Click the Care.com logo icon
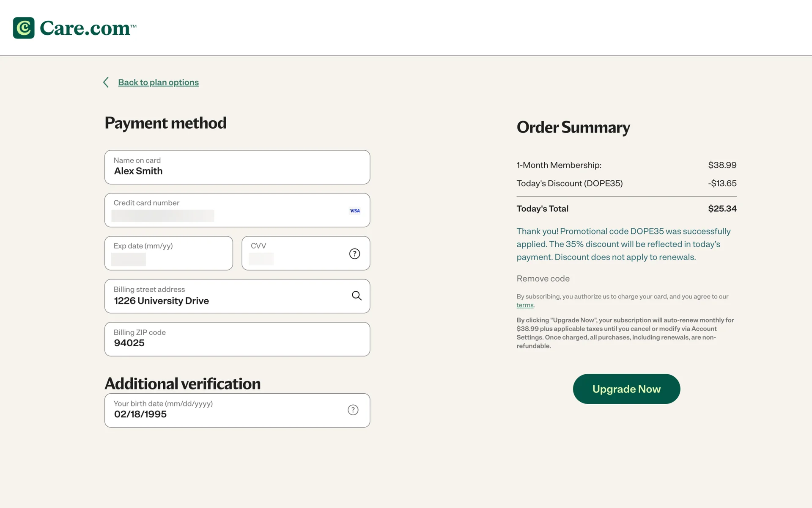The height and width of the screenshot is (508, 812). (x=24, y=28)
